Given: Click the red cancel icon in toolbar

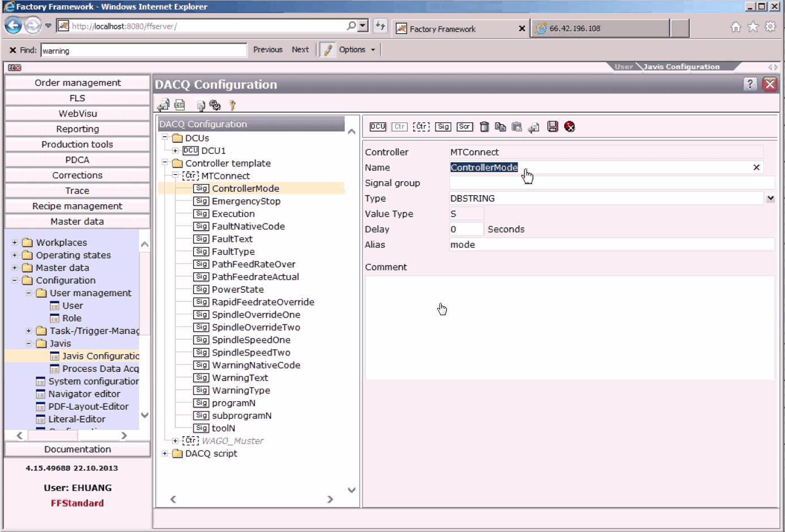Looking at the screenshot, I should (570, 127).
